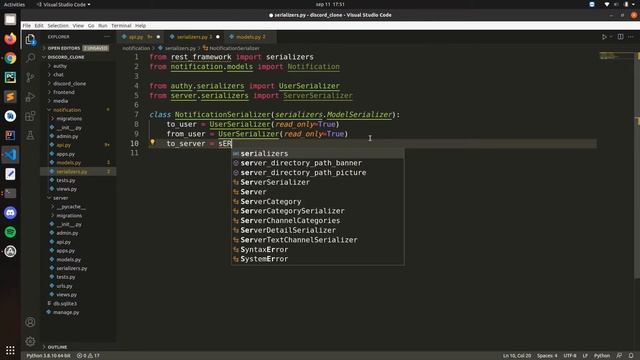Open the Terminal menu

tap(121, 25)
